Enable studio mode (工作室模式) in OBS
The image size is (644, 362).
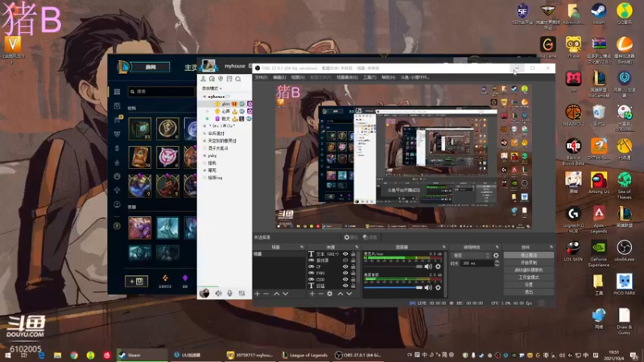[529, 278]
